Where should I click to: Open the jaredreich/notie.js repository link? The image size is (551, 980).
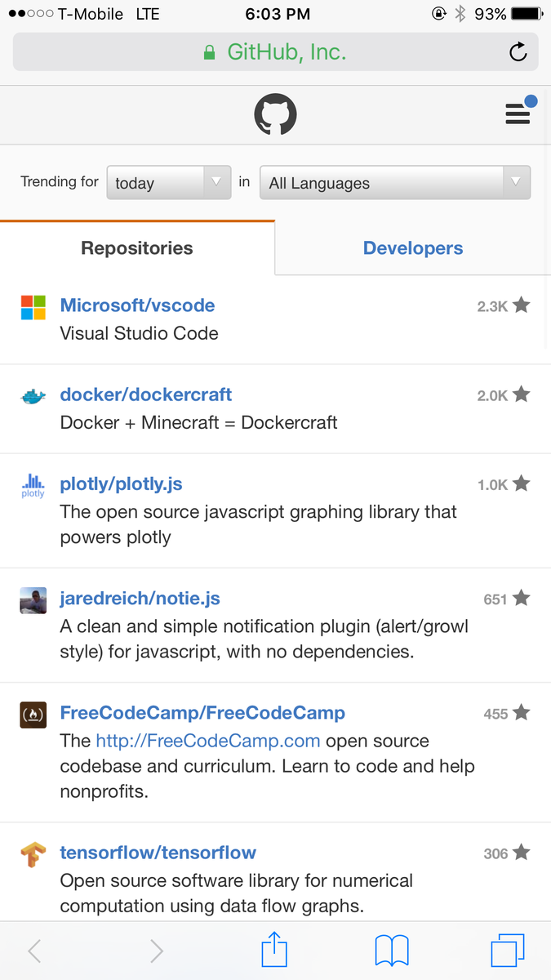140,598
